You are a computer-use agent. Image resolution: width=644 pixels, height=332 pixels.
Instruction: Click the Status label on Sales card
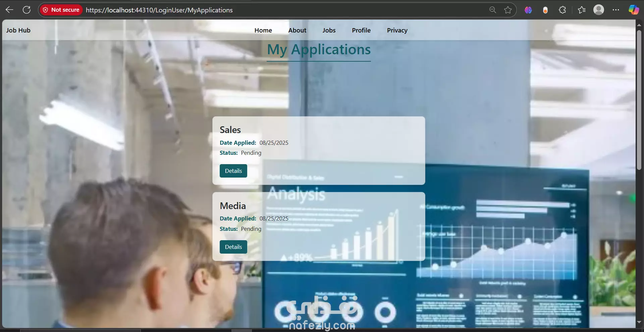pyautogui.click(x=229, y=153)
